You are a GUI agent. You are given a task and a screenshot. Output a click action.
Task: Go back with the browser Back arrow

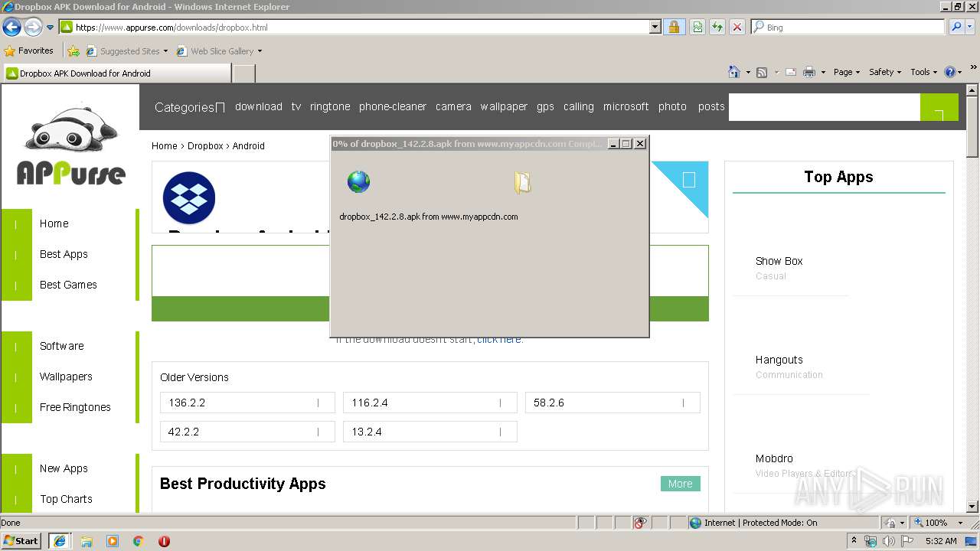click(11, 28)
